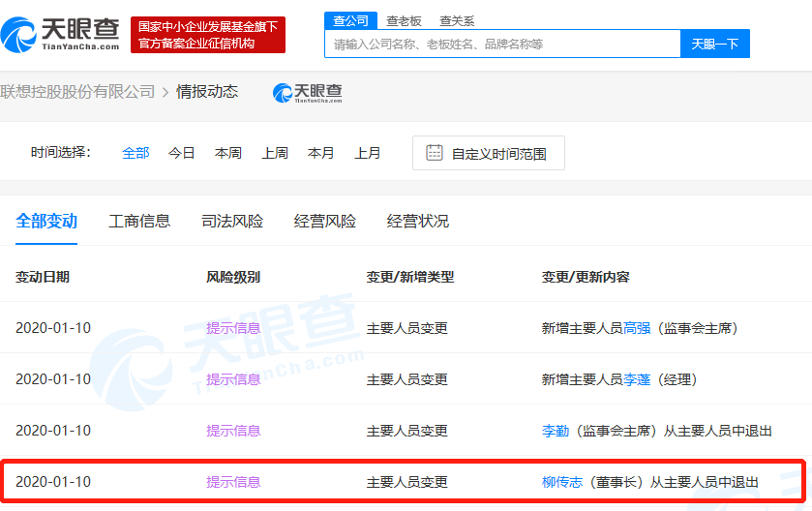Click the date 2020-01-10 in the 高强 row
This screenshot has width=812, height=511.
(x=53, y=328)
